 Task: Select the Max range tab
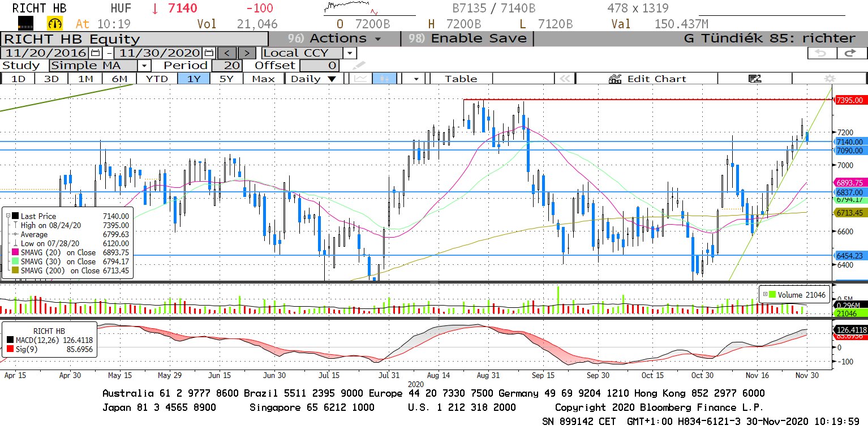pyautogui.click(x=263, y=79)
